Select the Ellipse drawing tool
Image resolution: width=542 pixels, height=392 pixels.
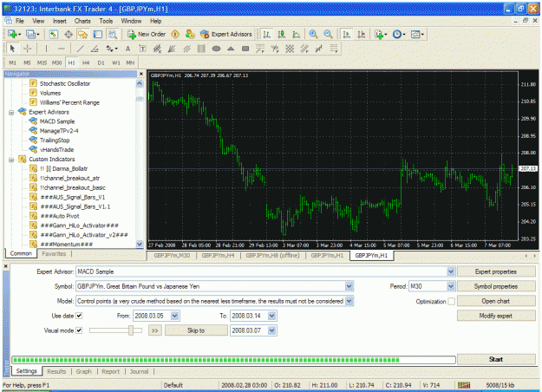217,49
